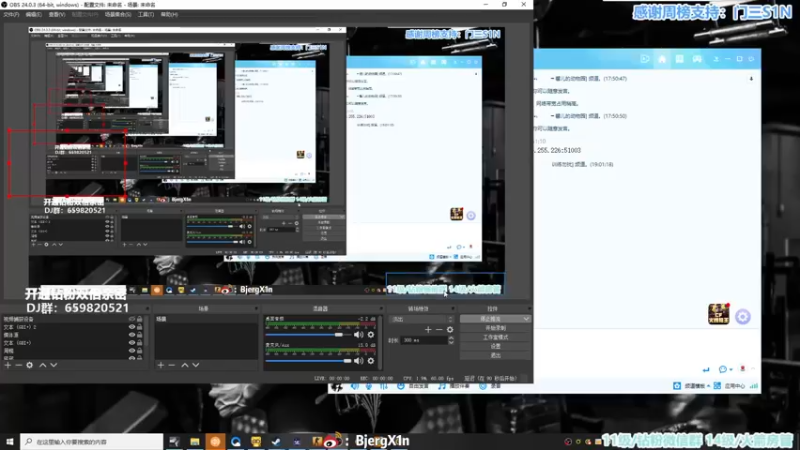This screenshot has height=450, width=800.
Task: Move the selected source up
Action: click(43, 365)
